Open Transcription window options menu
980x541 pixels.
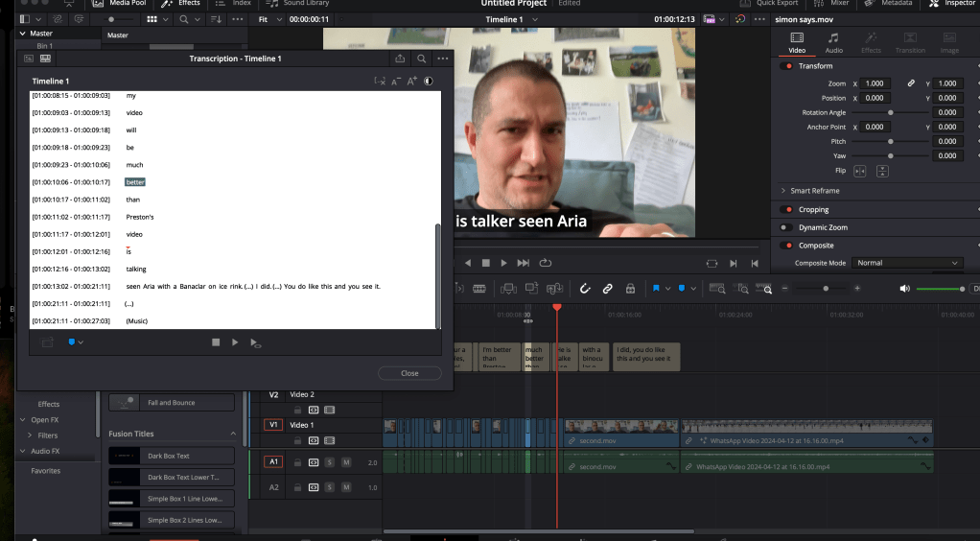point(442,59)
